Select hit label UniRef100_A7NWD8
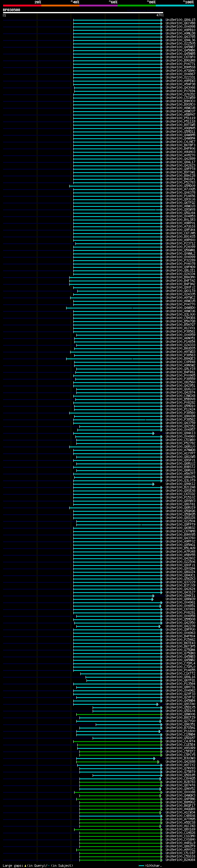The width and height of the screenshot is (197, 868). (180, 450)
